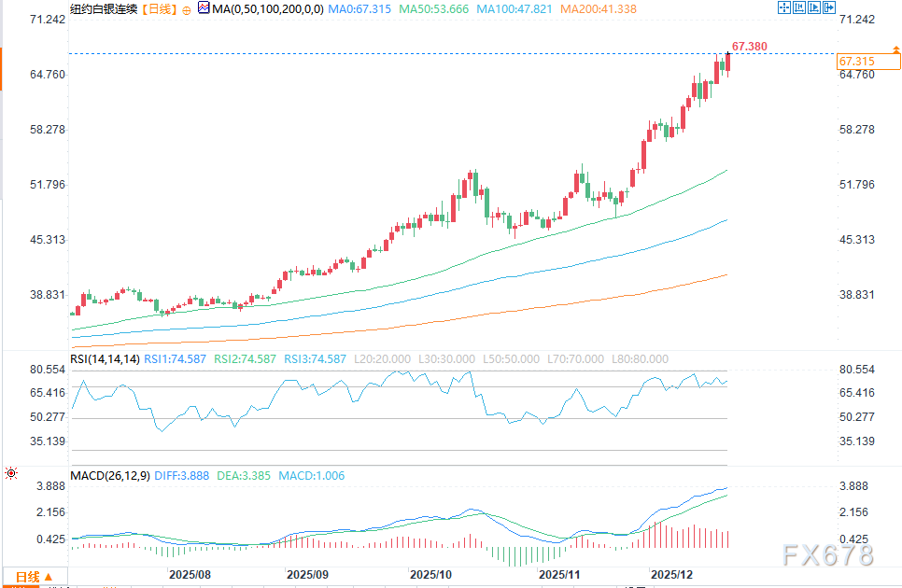Click the red sun icon near MACD
The image size is (902, 588).
10,474
